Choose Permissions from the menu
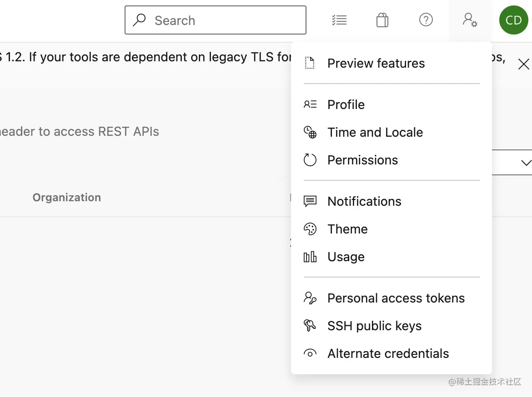This screenshot has height=397, width=532. [362, 160]
